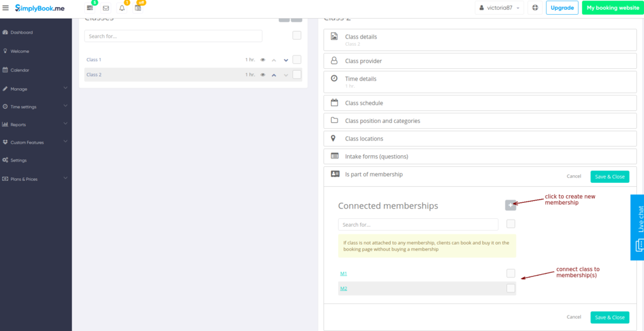
Task: Check the M2 membership checkbox
Action: tap(511, 288)
